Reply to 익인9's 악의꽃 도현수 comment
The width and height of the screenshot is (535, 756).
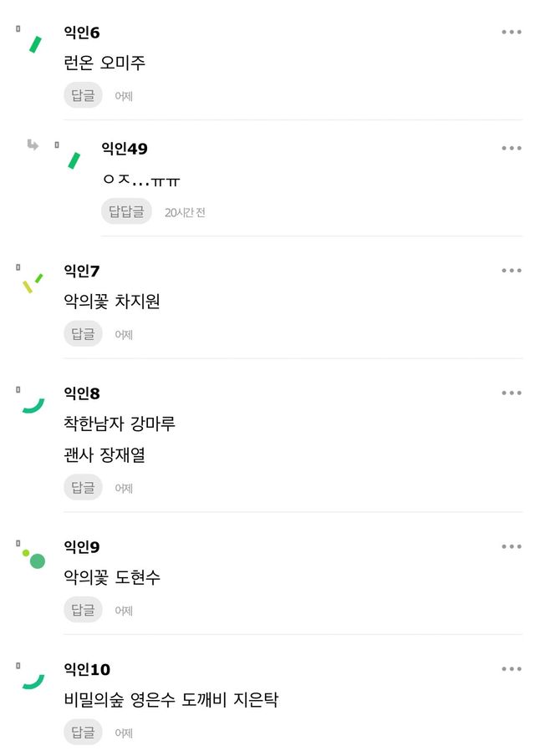tap(83, 610)
